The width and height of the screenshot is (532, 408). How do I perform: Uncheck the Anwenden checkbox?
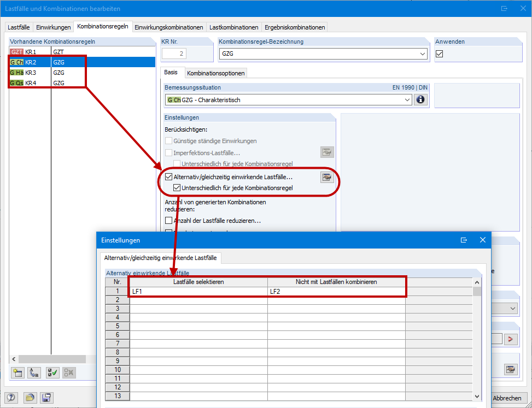click(440, 54)
